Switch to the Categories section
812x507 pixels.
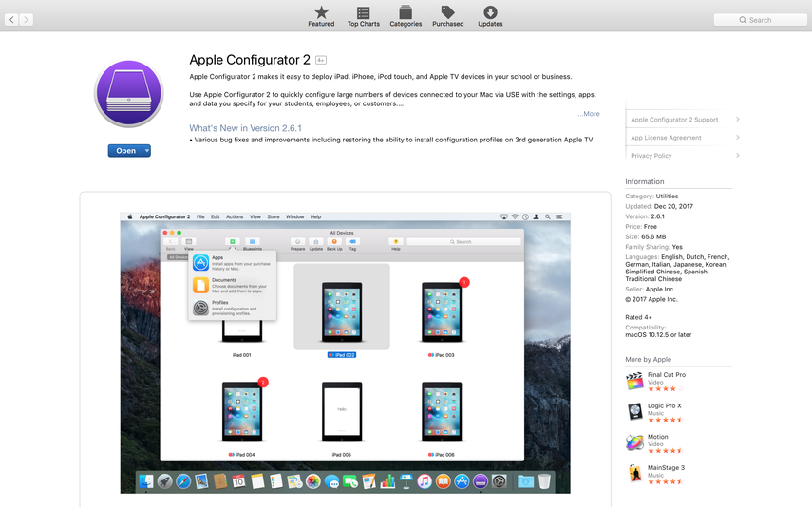click(406, 15)
